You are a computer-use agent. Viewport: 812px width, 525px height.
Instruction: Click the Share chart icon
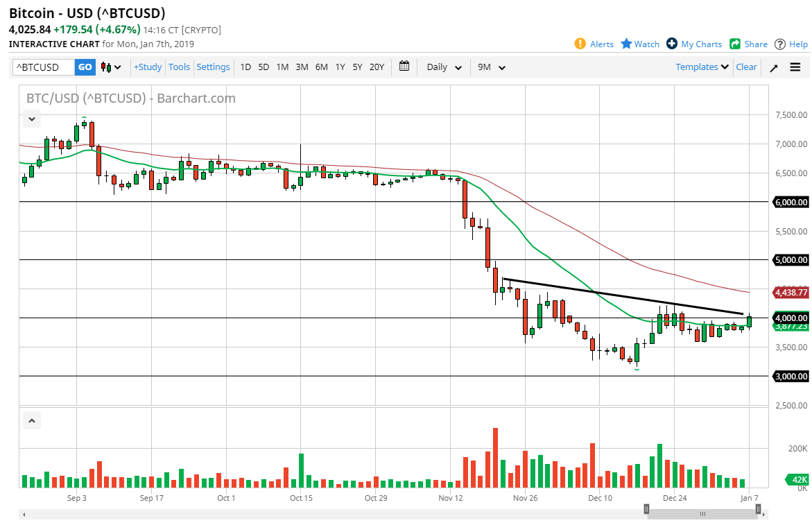[x=735, y=44]
